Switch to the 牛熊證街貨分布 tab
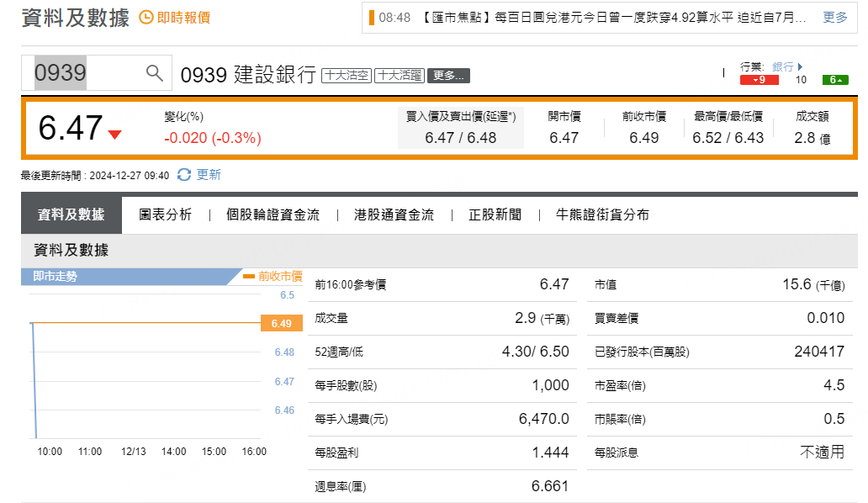This screenshot has height=503, width=868. click(602, 214)
